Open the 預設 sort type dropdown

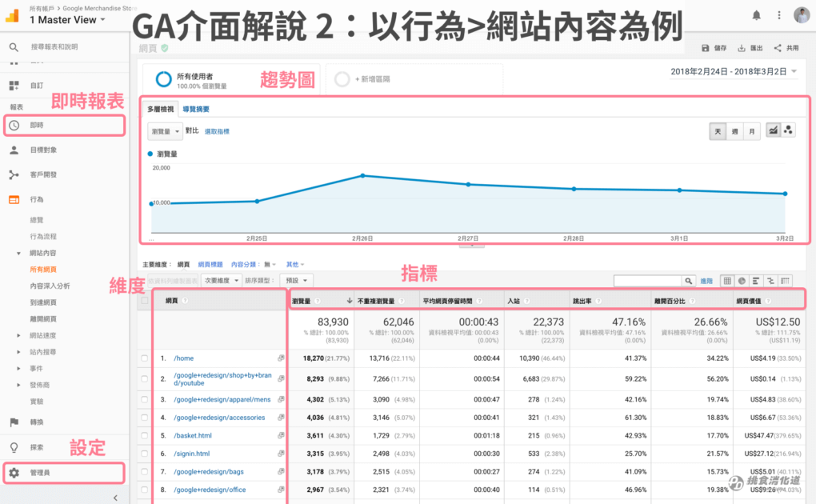296,281
